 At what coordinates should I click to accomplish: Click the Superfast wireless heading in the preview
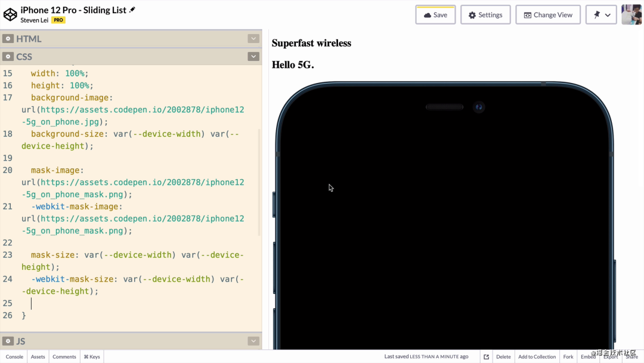coord(311,43)
